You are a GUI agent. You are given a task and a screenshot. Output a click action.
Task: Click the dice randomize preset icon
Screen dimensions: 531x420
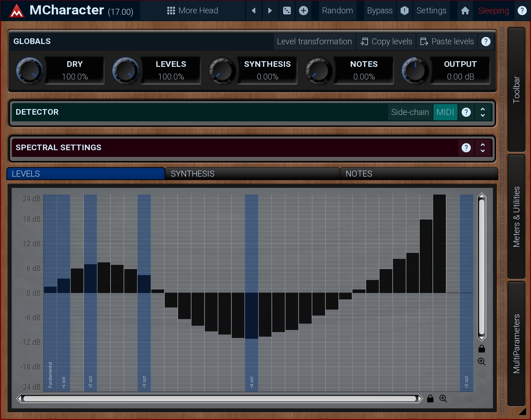287,11
